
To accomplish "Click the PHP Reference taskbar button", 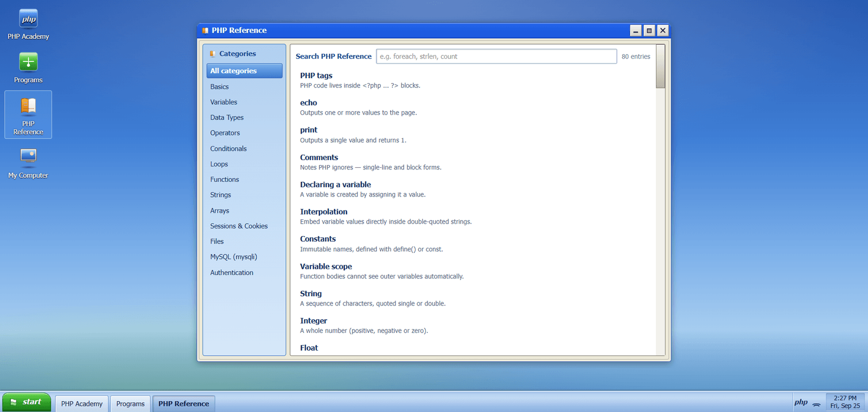I will click(184, 403).
